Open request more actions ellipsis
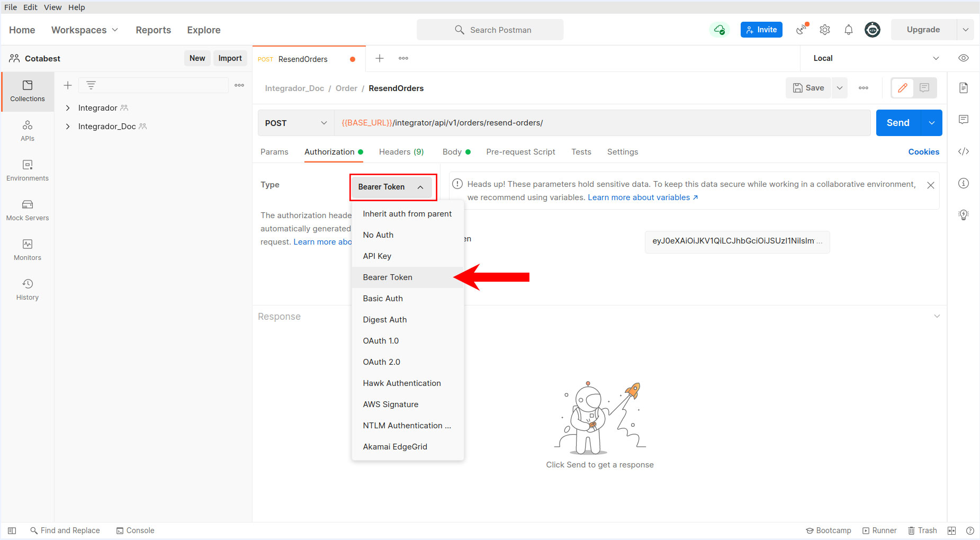980x540 pixels. (x=864, y=88)
